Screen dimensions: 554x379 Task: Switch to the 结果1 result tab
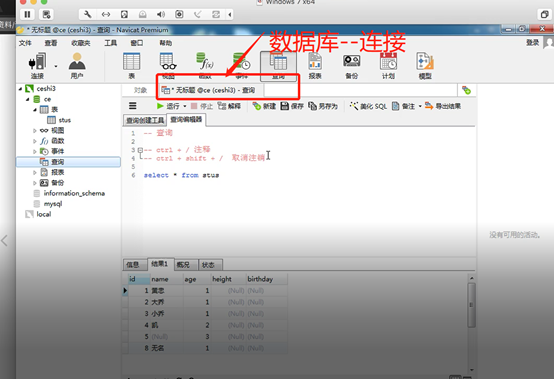pyautogui.click(x=161, y=264)
